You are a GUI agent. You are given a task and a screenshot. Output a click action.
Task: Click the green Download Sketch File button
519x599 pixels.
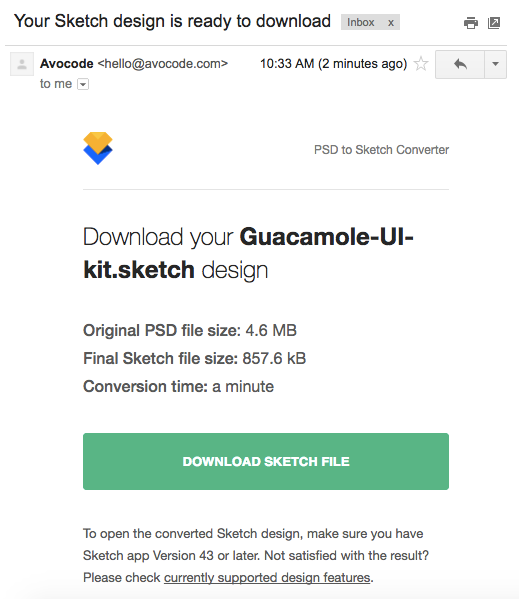coord(266,461)
